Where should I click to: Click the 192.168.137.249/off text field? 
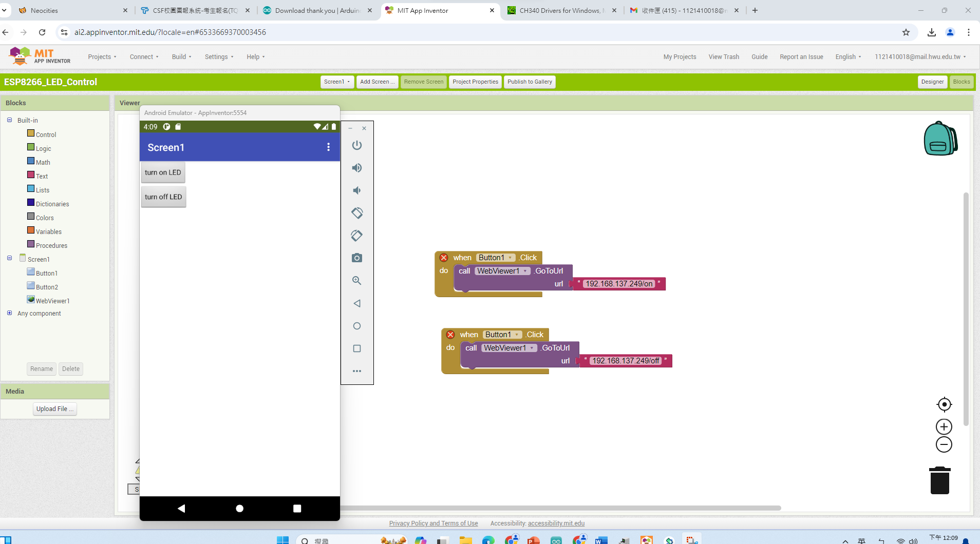(x=625, y=361)
